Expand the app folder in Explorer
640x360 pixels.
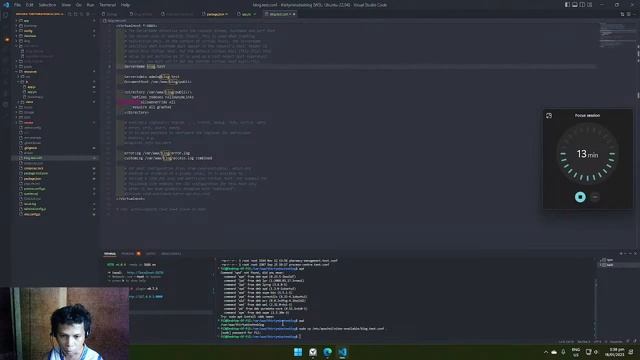[26, 20]
